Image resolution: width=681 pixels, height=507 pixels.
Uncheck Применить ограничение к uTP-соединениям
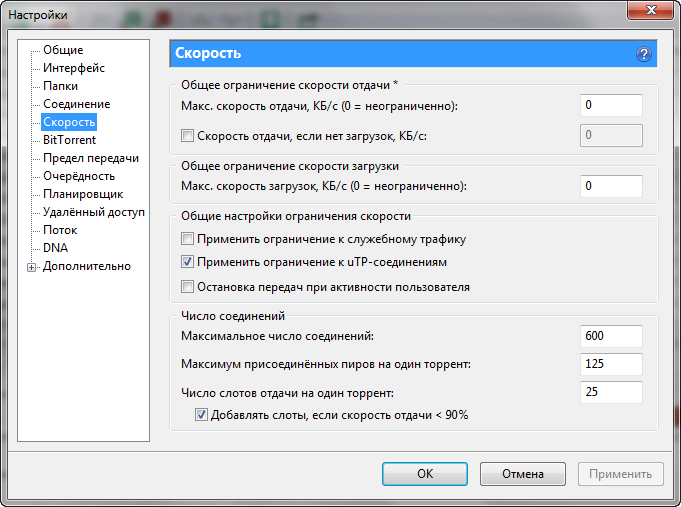click(x=187, y=263)
